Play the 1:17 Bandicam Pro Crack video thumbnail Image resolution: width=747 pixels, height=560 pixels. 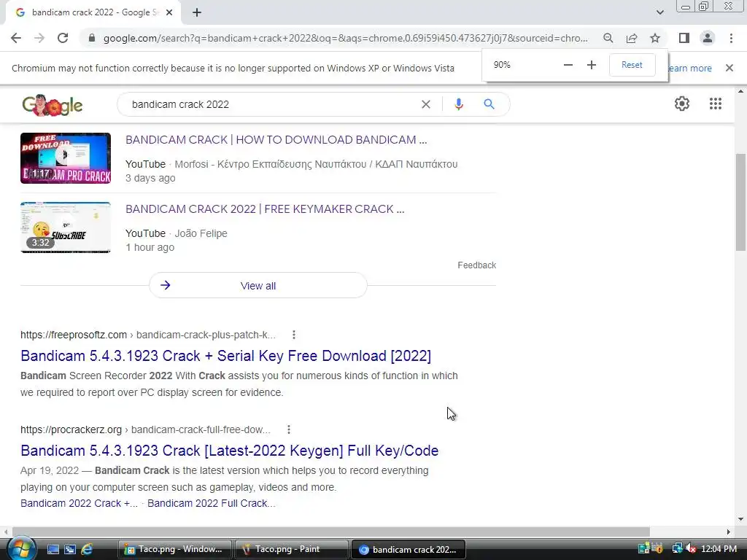(66, 158)
